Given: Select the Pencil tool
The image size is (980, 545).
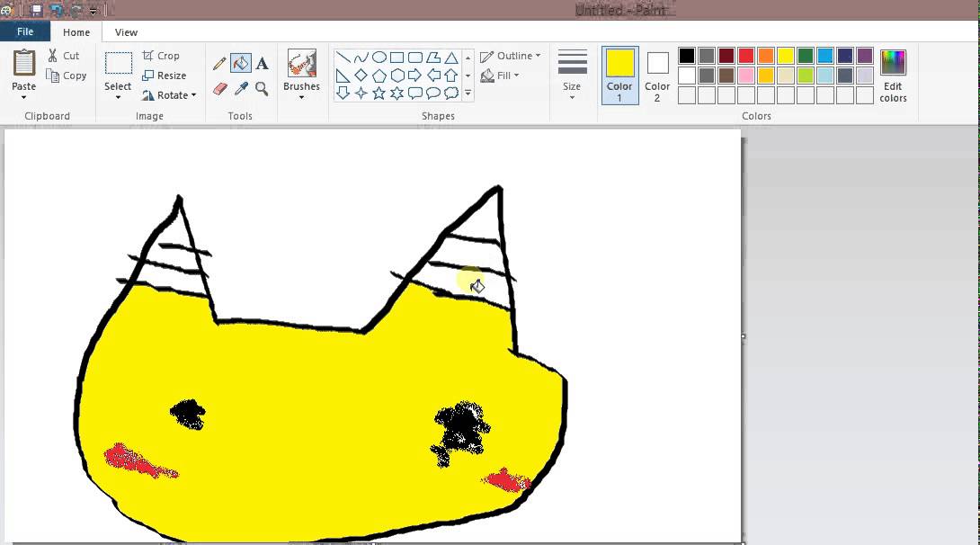Looking at the screenshot, I should point(218,63).
